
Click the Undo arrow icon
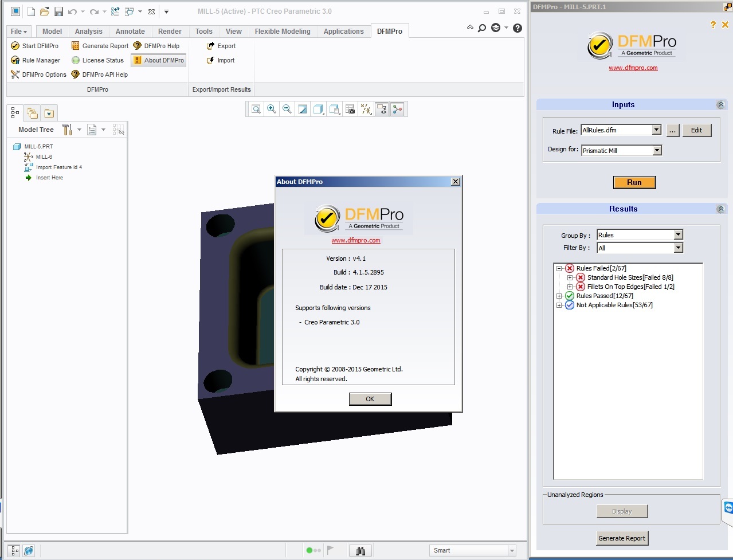point(72,11)
